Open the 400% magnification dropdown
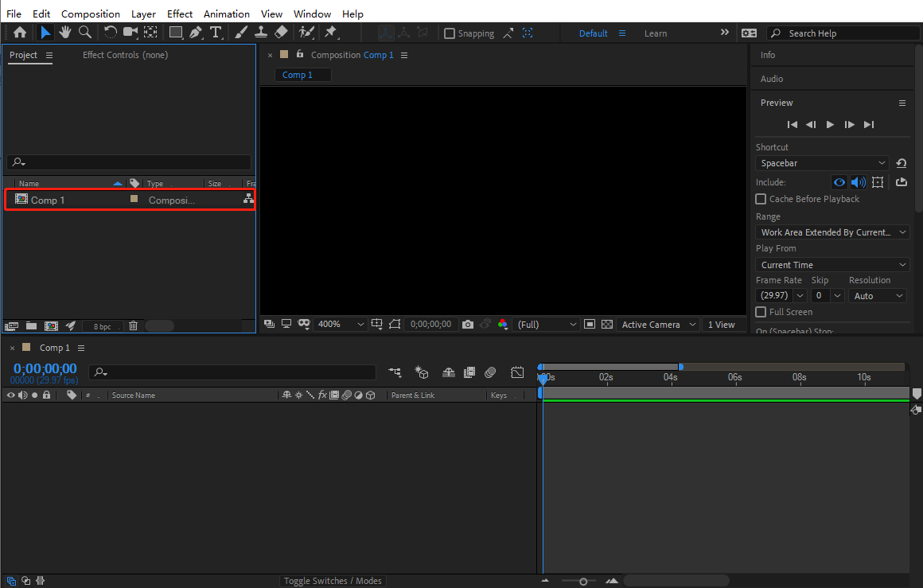This screenshot has height=588, width=923. pos(341,325)
